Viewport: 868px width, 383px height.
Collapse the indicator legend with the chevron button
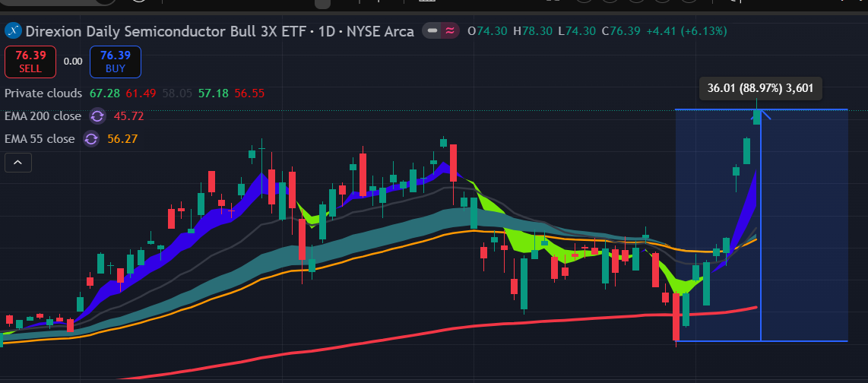coord(17,162)
